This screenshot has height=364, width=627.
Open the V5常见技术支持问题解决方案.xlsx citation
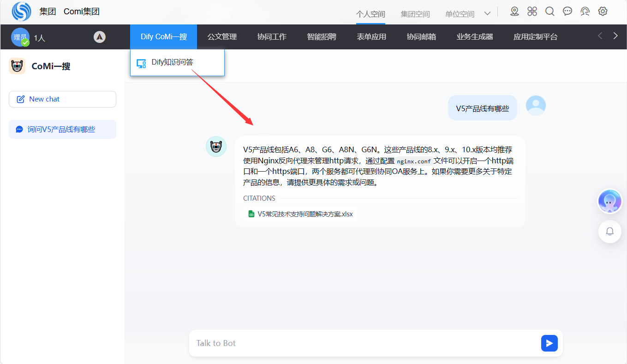305,214
